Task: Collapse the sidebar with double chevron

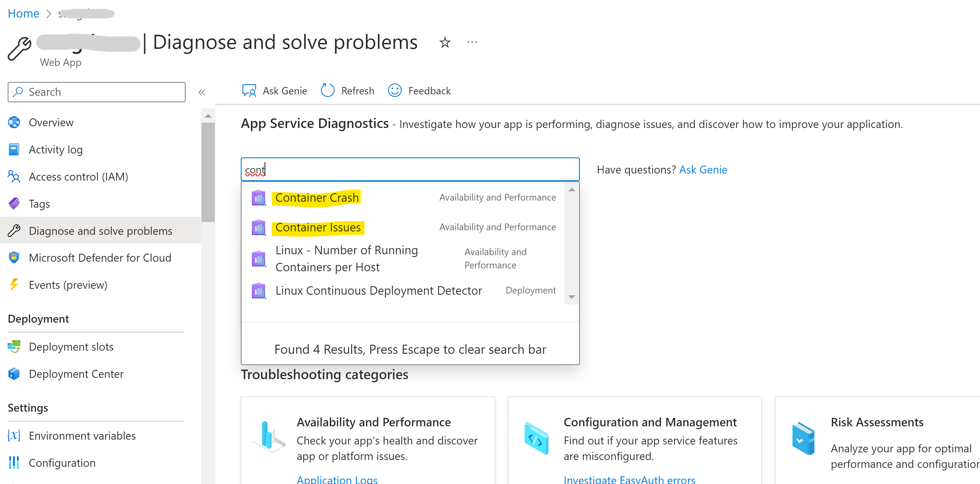Action: pos(202,92)
